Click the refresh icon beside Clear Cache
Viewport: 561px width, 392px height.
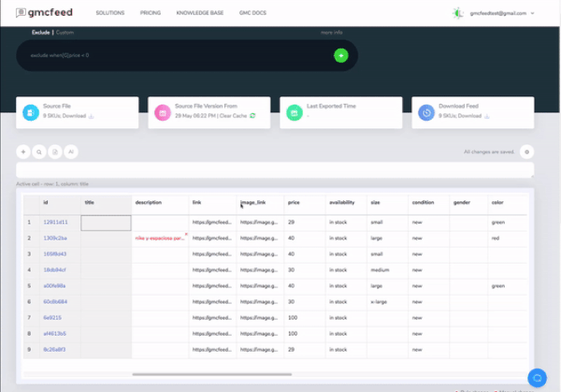252,116
